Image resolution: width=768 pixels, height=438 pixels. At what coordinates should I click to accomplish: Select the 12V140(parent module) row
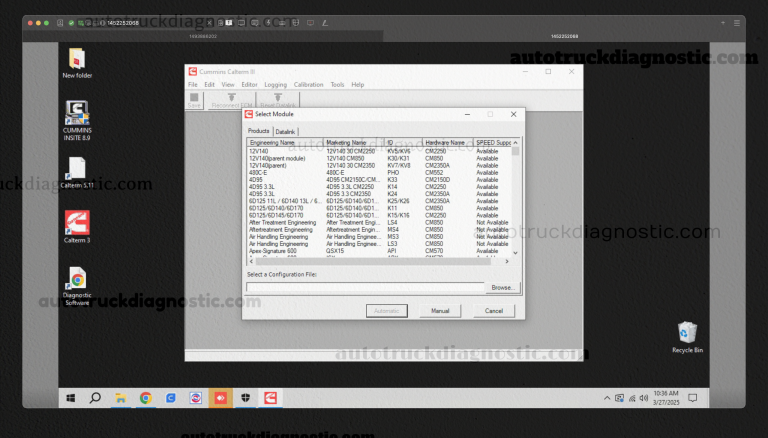380,158
